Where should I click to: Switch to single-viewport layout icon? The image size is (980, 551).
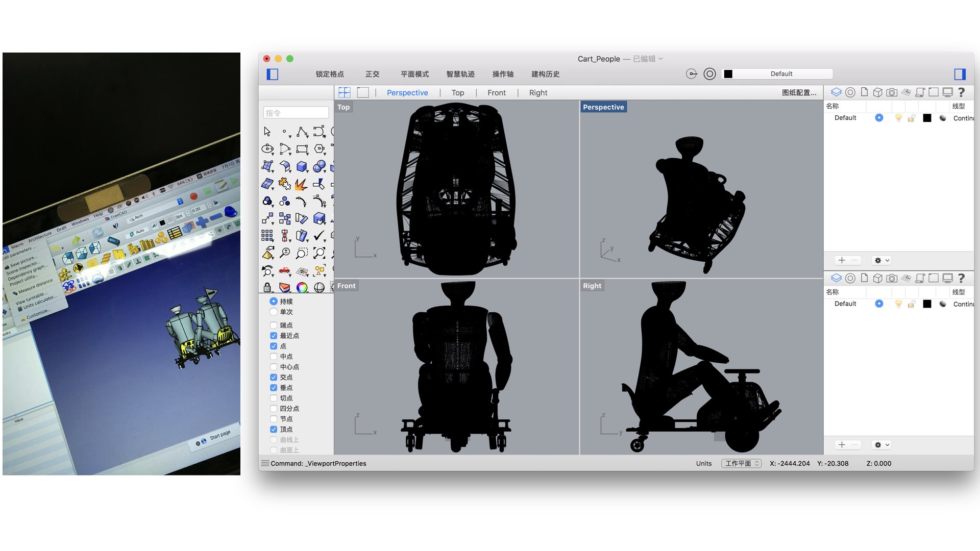(363, 92)
